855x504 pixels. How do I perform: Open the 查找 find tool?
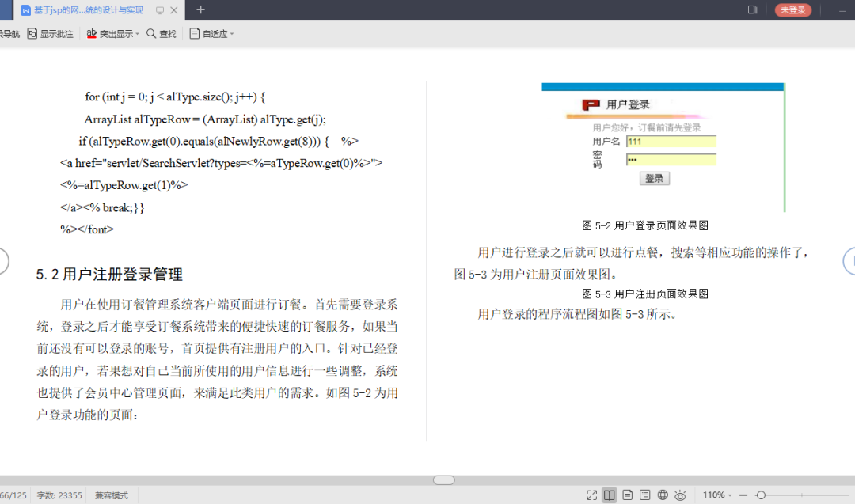[x=161, y=34]
